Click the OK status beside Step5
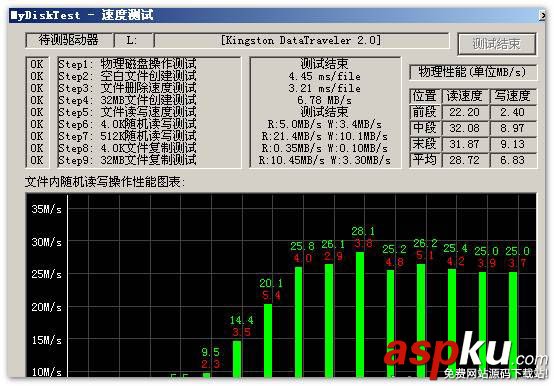The width and height of the screenshot is (554, 386). (37, 112)
